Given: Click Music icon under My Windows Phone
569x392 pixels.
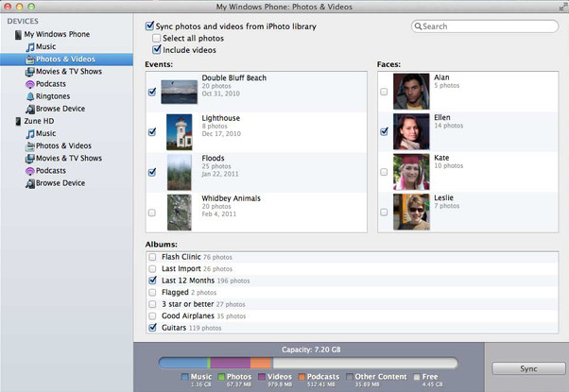Looking at the screenshot, I should tap(29, 46).
